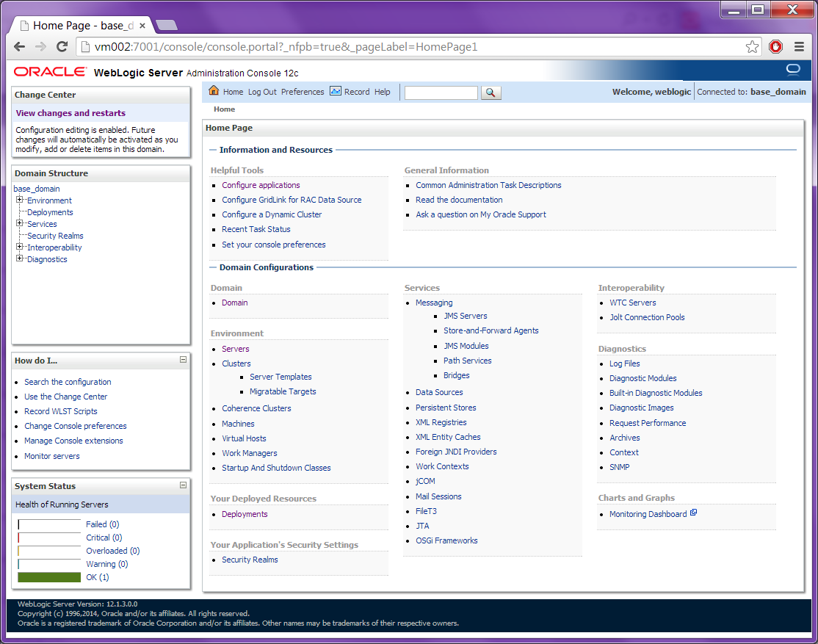The height and width of the screenshot is (644, 818).
Task: Click the Oracle logo
Action: click(x=49, y=71)
